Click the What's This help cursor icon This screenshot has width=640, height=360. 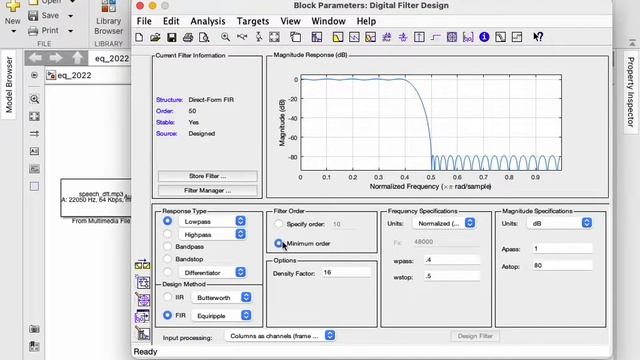(x=538, y=37)
